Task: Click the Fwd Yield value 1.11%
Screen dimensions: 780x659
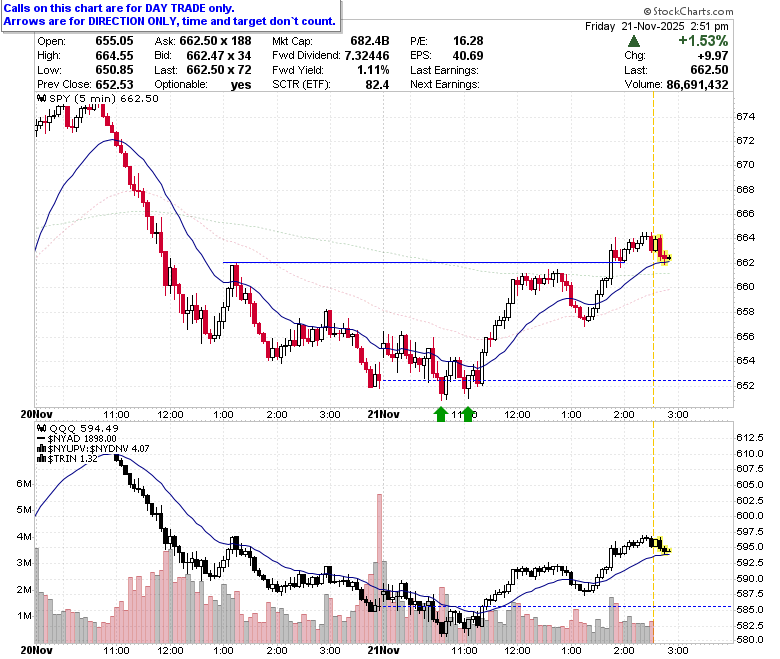Action: pos(373,70)
